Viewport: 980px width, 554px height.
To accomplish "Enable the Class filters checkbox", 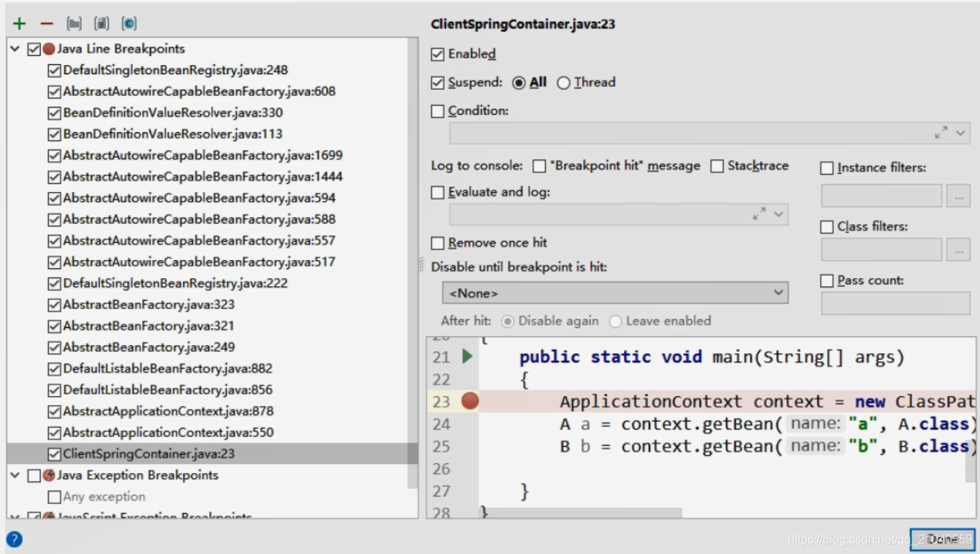I will point(827,227).
